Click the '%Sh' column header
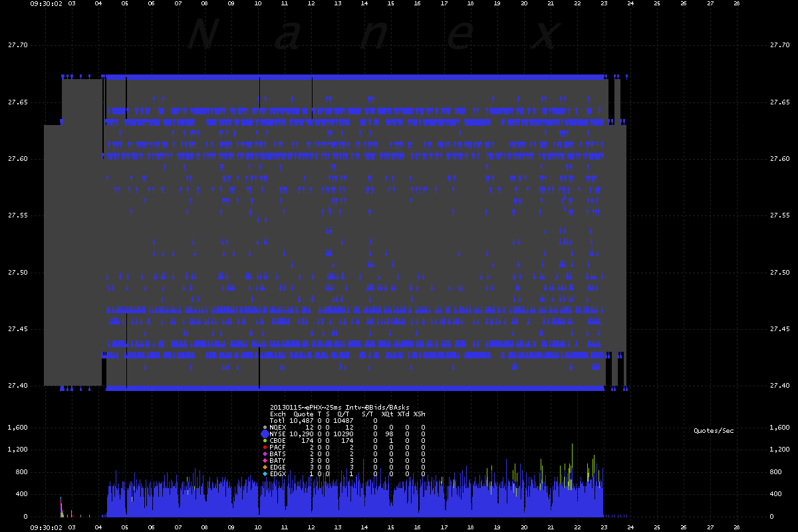The width and height of the screenshot is (798, 532). [x=420, y=414]
